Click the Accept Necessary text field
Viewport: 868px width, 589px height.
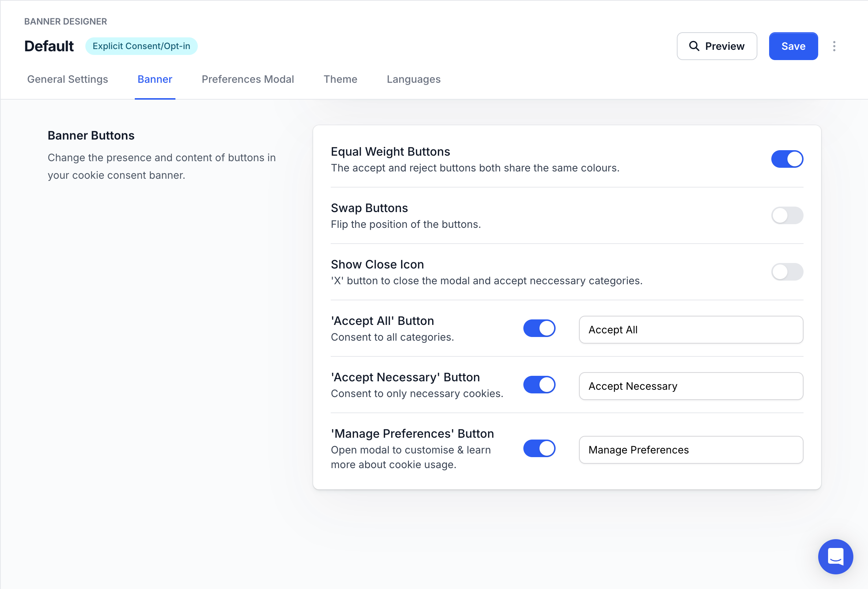point(691,386)
